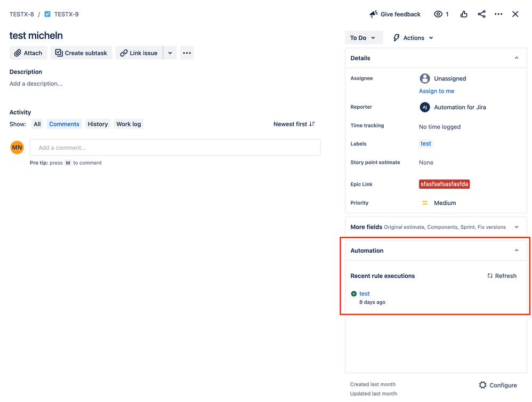The width and height of the screenshot is (532, 402).
Task: Click the MN avatar next to comment box
Action: 17,147
